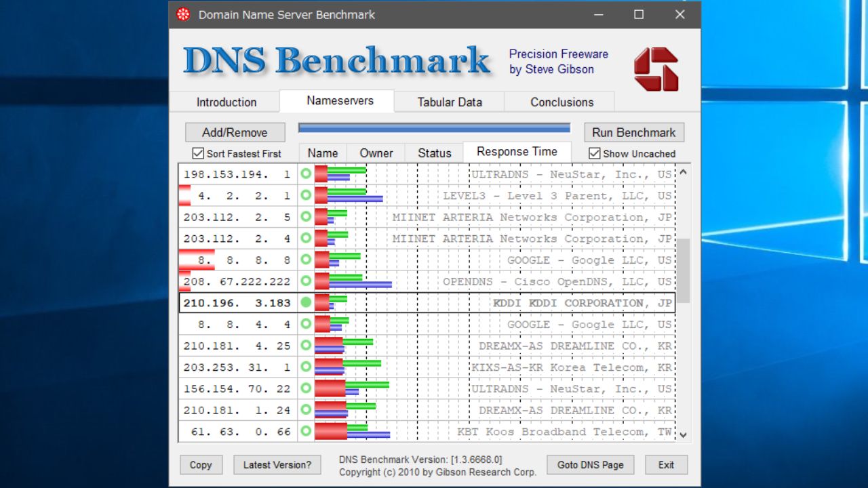
Task: Click the Goto DNS Page button
Action: pos(590,465)
